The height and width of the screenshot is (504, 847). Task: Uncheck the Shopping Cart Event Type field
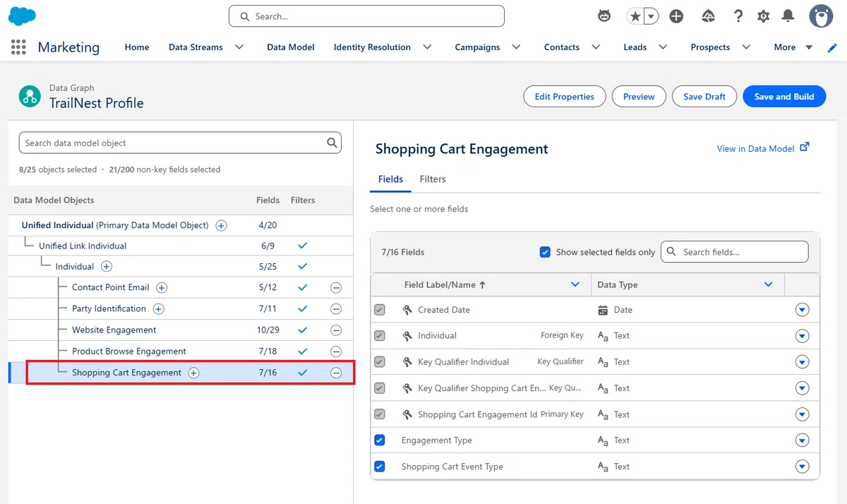380,467
